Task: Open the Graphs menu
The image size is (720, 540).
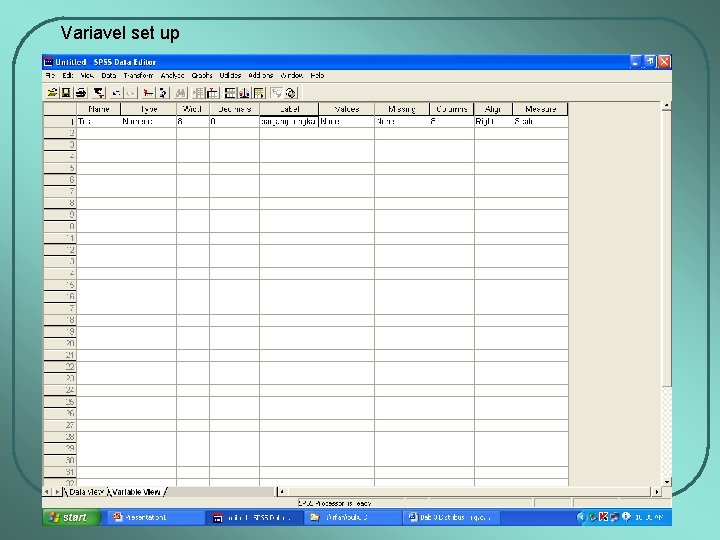Action: click(202, 75)
